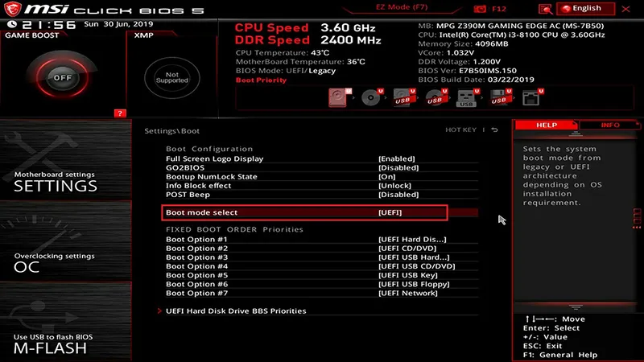The height and width of the screenshot is (362, 644).
Task: Click the CD/DVD boot priority icon
Action: point(370,98)
